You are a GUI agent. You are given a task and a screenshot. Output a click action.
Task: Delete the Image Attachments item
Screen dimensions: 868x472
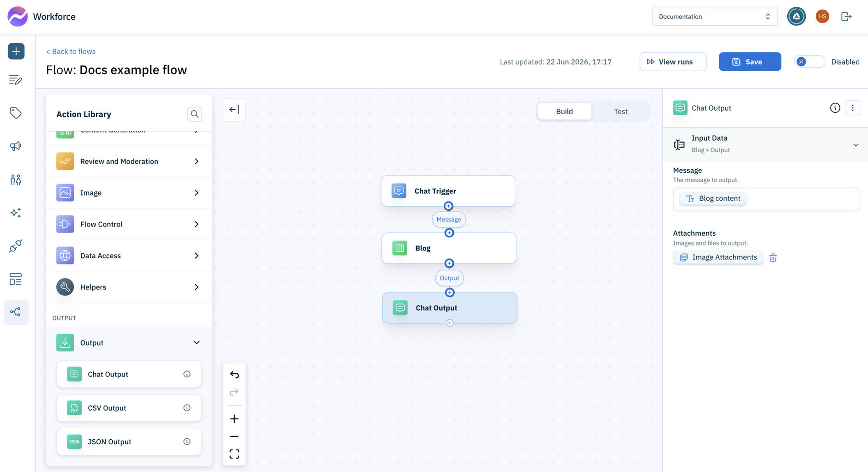point(773,257)
